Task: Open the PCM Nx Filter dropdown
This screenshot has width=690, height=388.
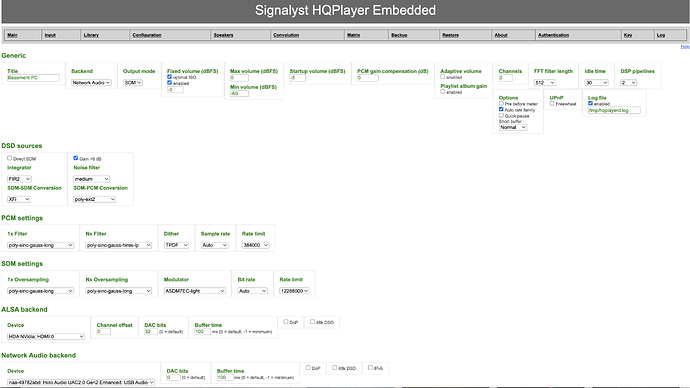Action: [x=119, y=245]
